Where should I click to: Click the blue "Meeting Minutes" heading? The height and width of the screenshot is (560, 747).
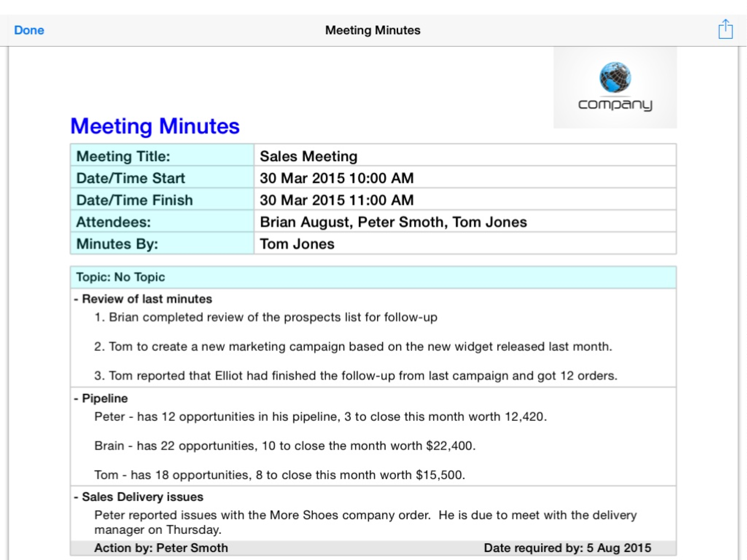click(155, 126)
